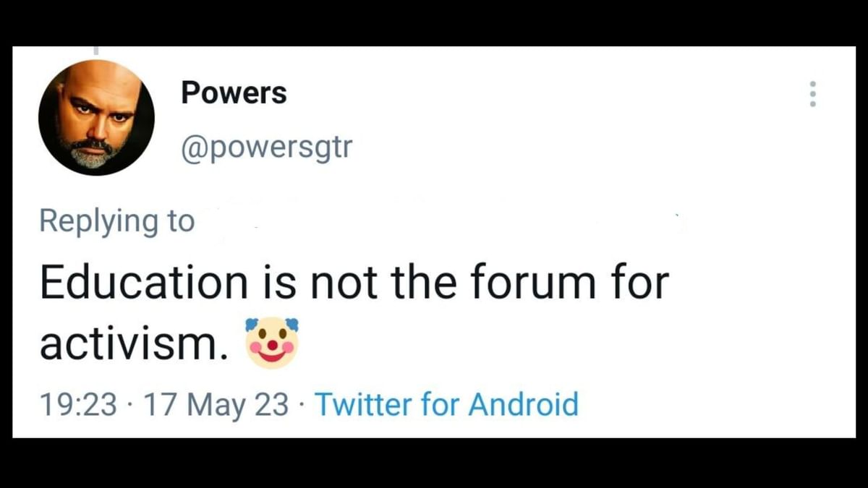Click the black bar above the tweet

[434, 22]
